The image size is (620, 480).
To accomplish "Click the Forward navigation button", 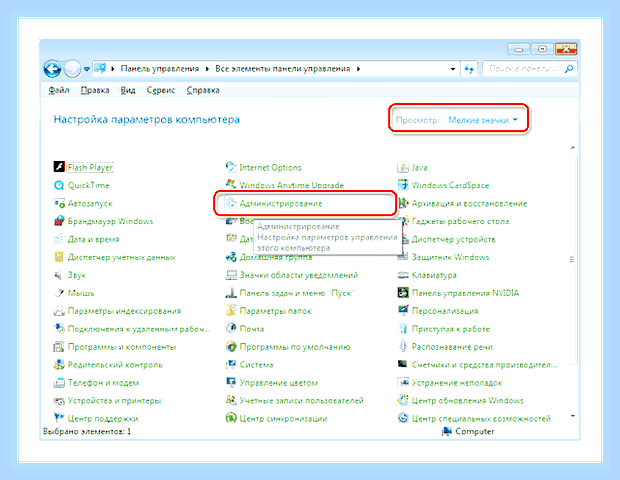I will (72, 69).
